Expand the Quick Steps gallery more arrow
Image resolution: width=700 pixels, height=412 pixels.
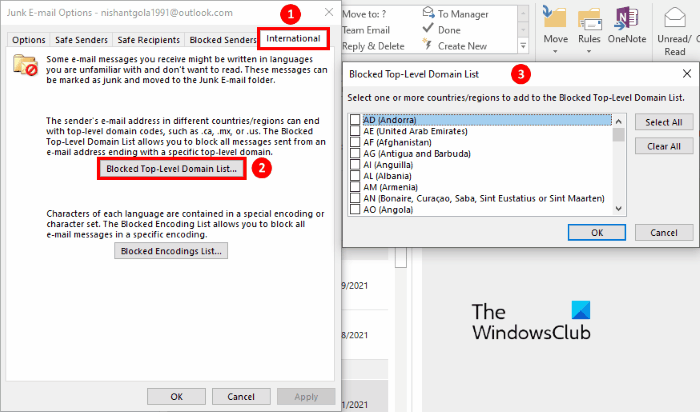(x=523, y=46)
